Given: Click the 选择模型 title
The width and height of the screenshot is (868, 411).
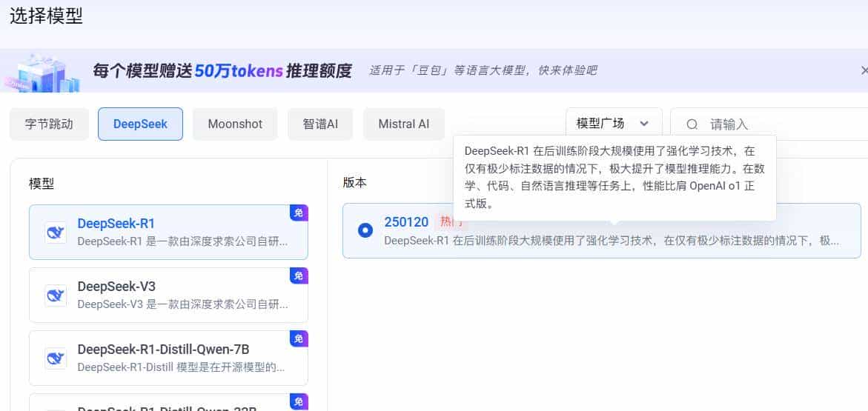Looking at the screenshot, I should click(46, 16).
